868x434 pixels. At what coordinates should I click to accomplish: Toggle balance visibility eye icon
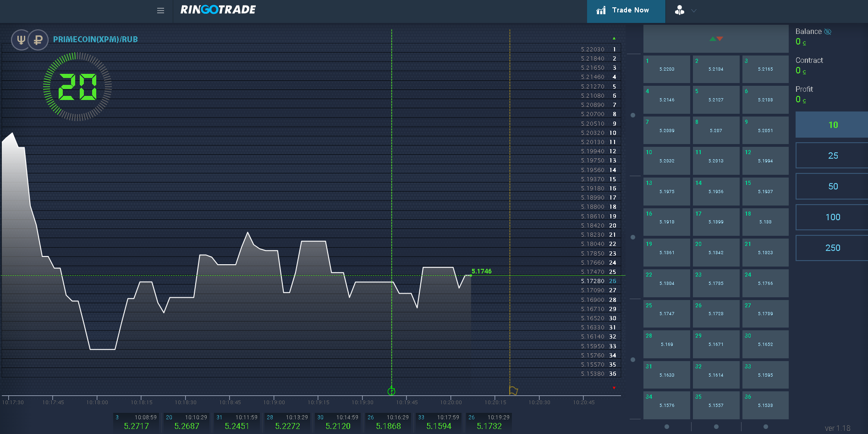point(828,32)
